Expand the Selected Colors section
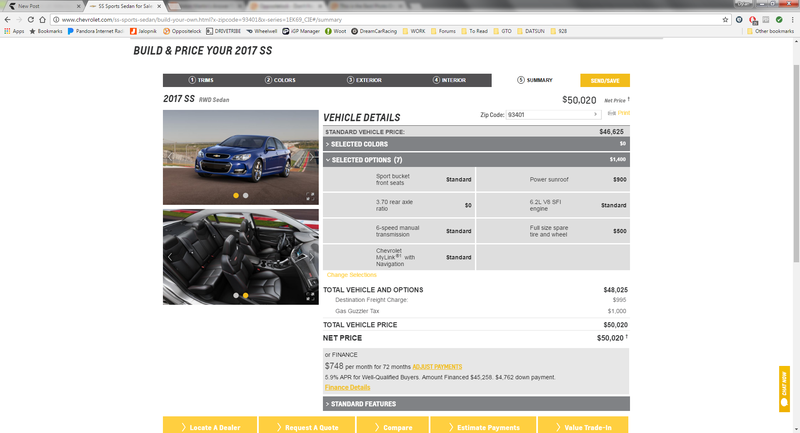The image size is (800, 433). [476, 144]
